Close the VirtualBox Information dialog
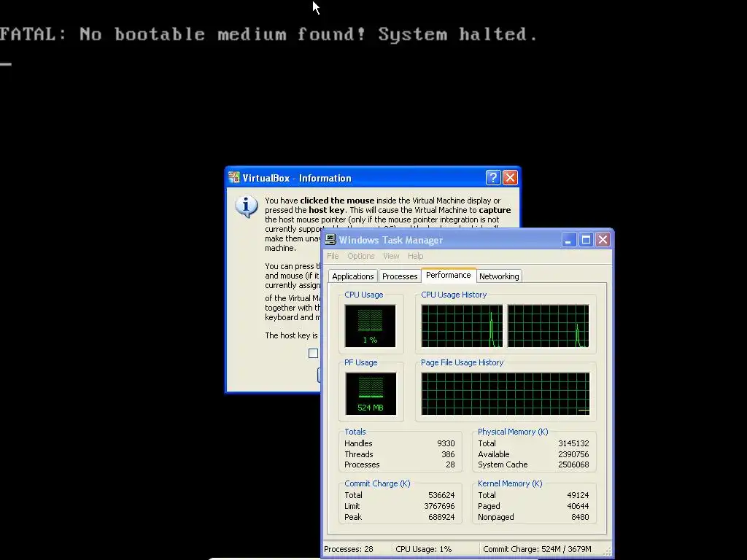Screen dimensions: 747x560 [510, 178]
